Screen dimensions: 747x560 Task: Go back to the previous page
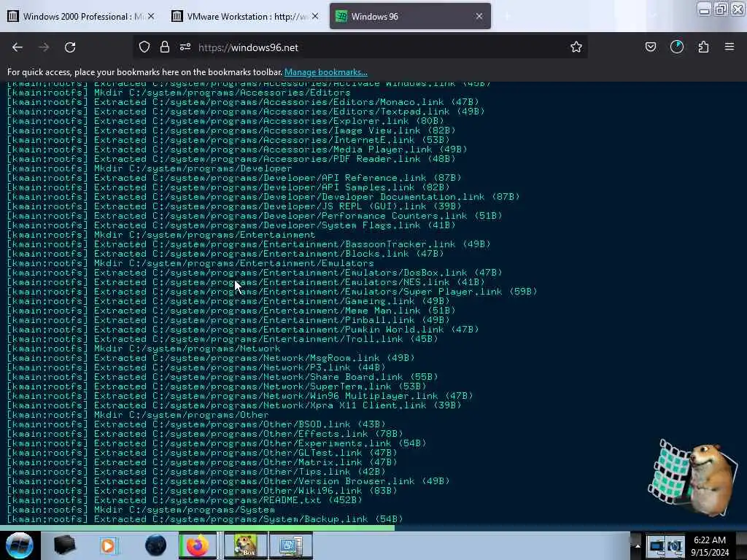tap(18, 47)
